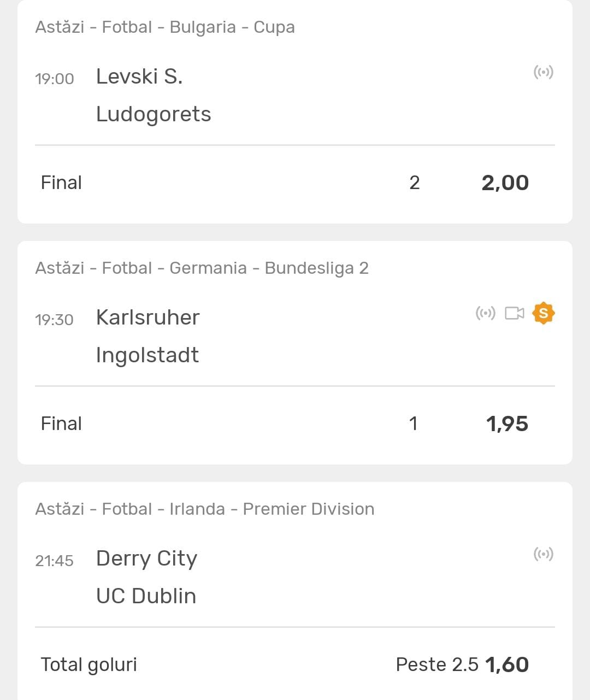Tap the Ingolstadt team name
This screenshot has width=590, height=700.
pos(147,355)
